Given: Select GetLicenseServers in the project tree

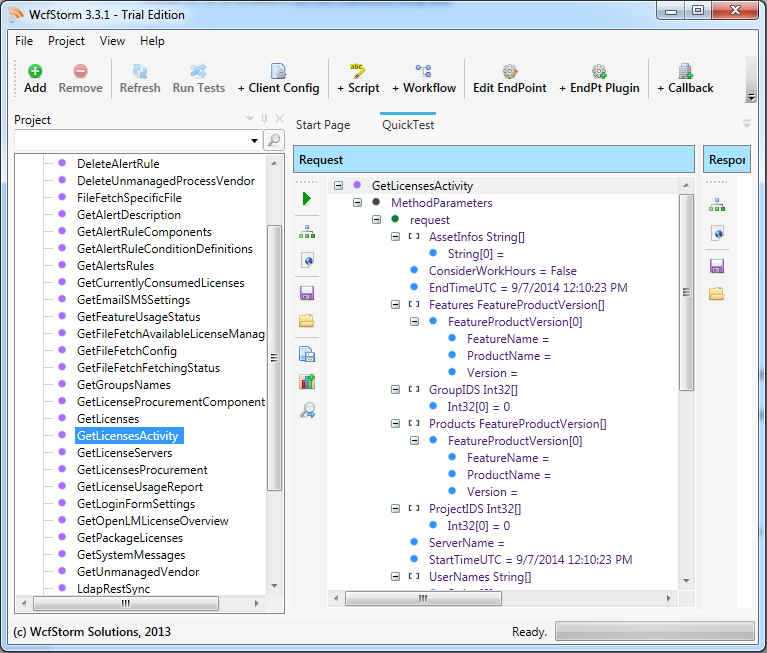Looking at the screenshot, I should pos(124,453).
